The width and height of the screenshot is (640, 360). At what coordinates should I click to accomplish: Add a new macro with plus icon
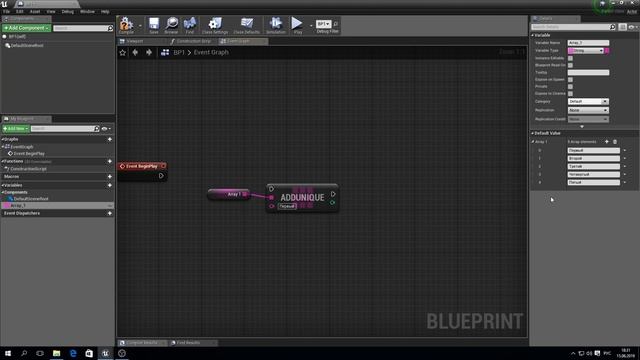(x=109, y=176)
